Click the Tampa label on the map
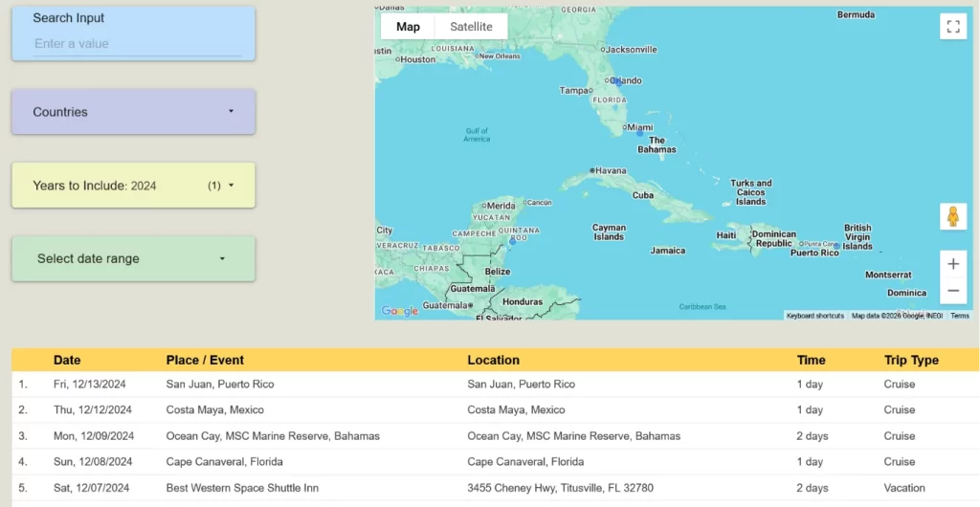 (574, 91)
